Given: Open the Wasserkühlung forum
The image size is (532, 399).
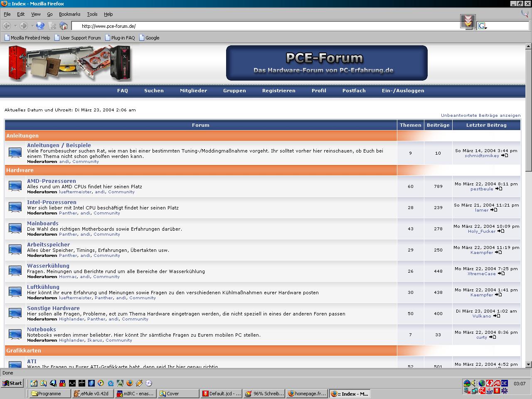Looking at the screenshot, I should pos(48,266).
